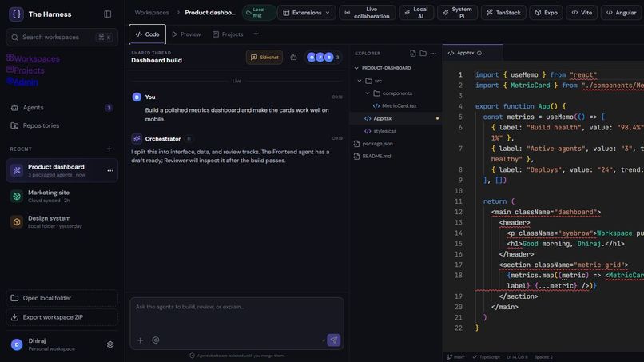Open the Agents section
This screenshot has width=644, height=362.
(62, 108)
